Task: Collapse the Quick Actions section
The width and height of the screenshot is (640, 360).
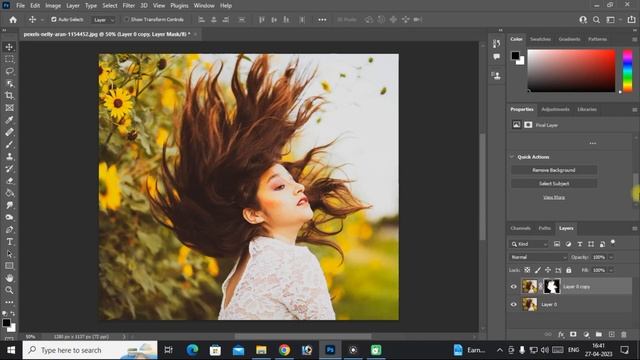Action: [x=512, y=157]
